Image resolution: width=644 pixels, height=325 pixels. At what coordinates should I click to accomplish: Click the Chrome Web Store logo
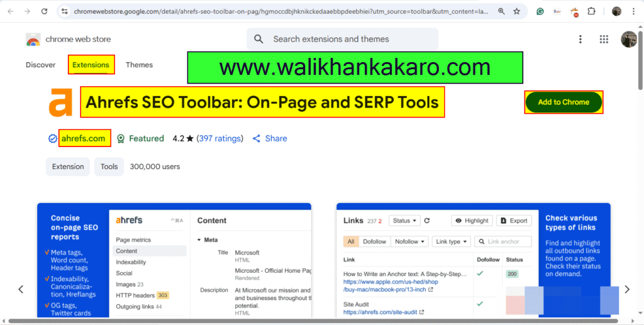click(x=33, y=40)
